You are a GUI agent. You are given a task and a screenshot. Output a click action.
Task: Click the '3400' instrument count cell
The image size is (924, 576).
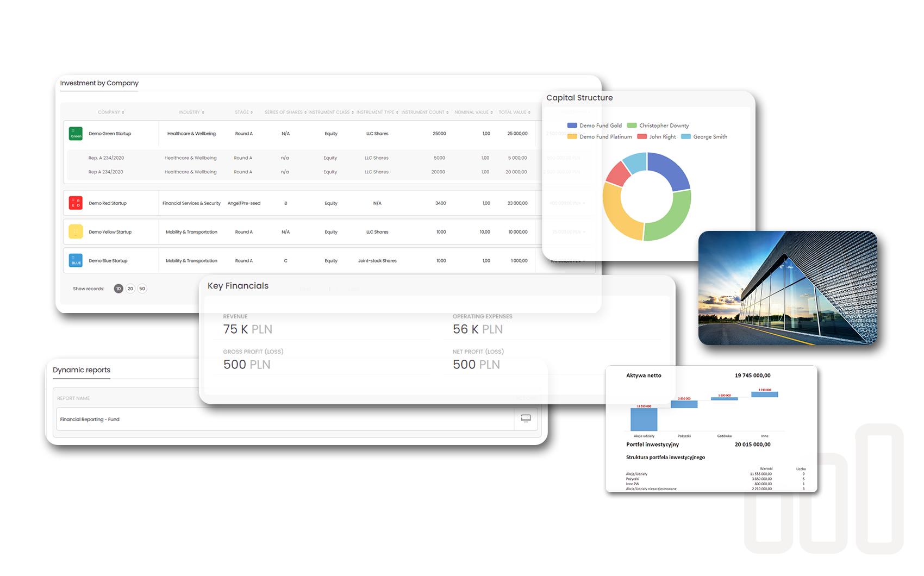coord(441,203)
